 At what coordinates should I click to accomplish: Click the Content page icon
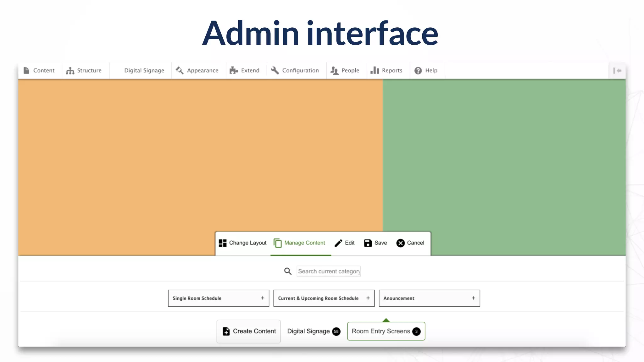(26, 70)
